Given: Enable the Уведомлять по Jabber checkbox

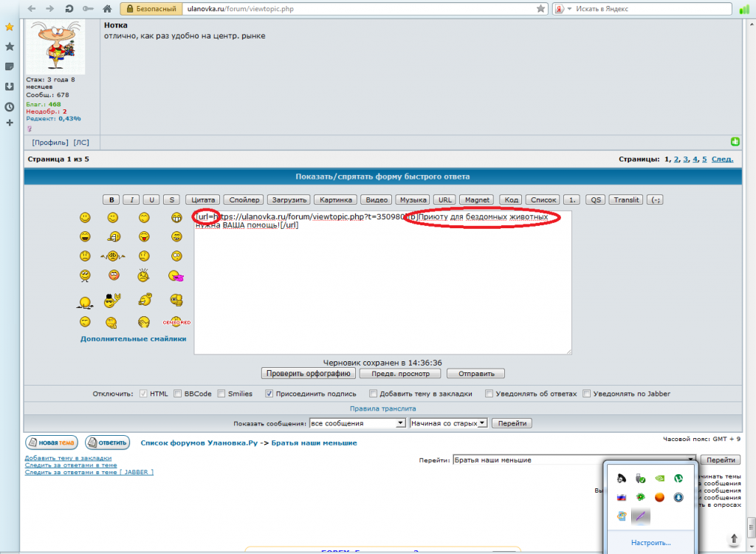Looking at the screenshot, I should (x=587, y=393).
